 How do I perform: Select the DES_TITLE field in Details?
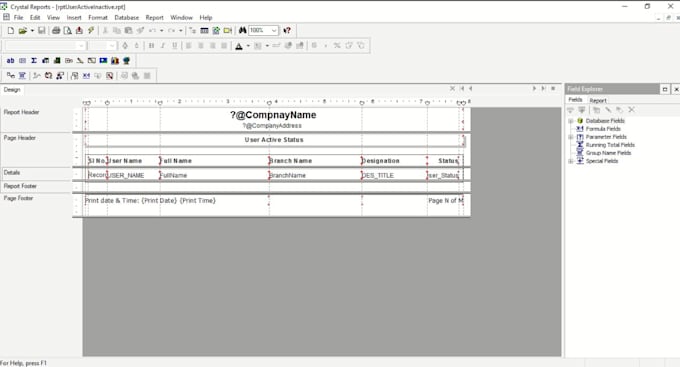pyautogui.click(x=378, y=175)
